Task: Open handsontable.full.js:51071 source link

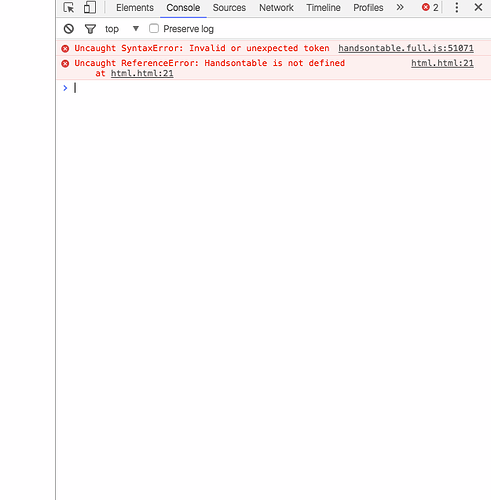Action: (x=406, y=48)
